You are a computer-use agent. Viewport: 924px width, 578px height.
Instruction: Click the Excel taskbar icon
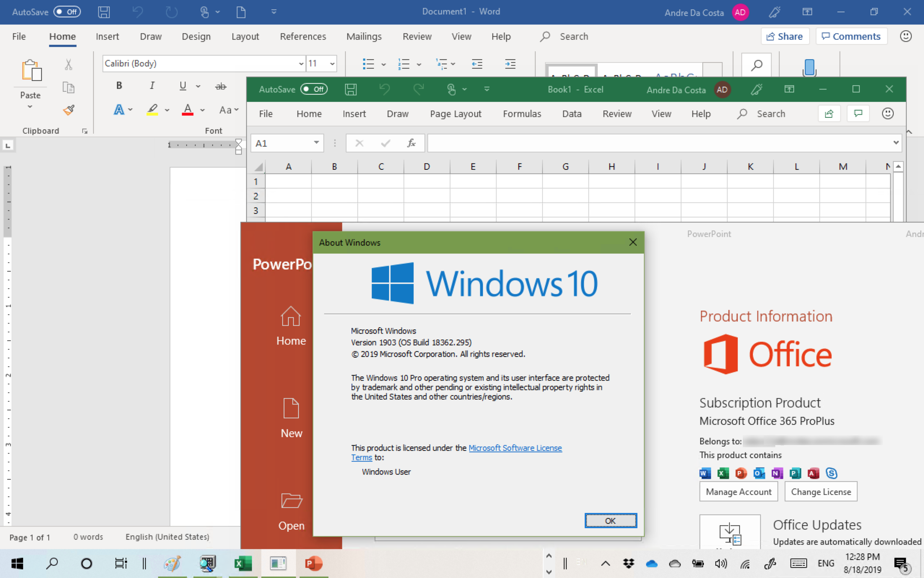[243, 563]
